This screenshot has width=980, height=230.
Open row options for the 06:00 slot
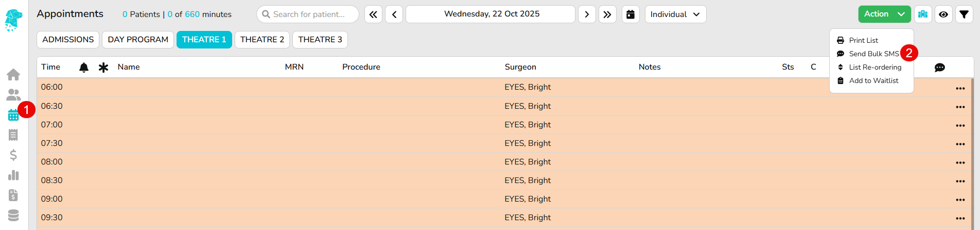point(960,88)
